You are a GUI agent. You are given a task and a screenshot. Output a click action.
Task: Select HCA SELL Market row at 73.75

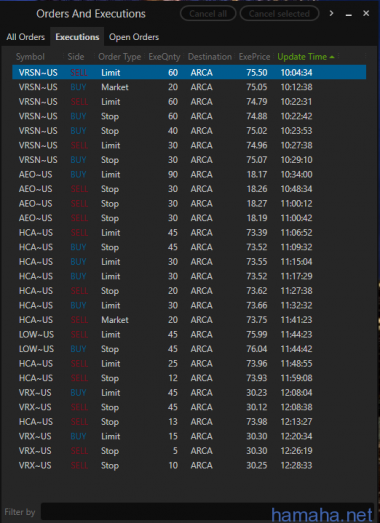[189, 320]
